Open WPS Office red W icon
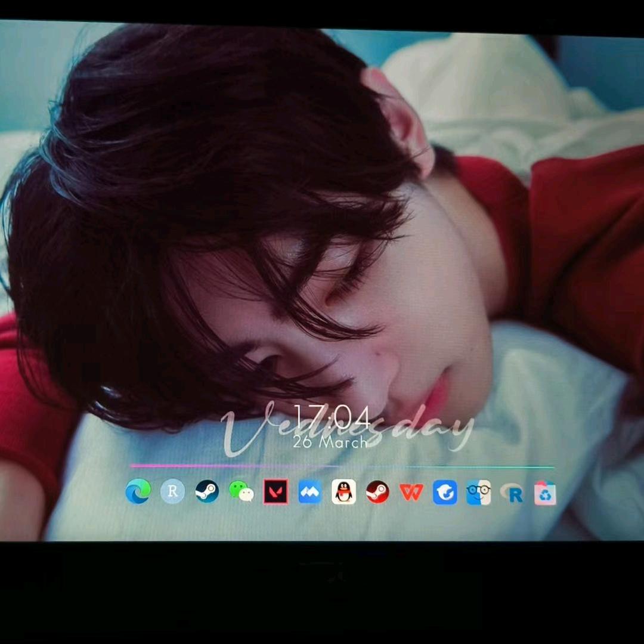Screen dimensions: 644x644 (411, 492)
